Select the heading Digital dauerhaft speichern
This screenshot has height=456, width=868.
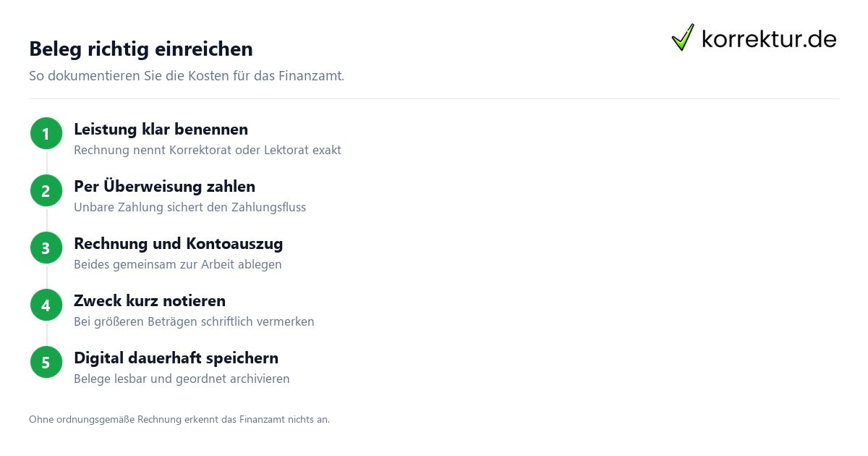pos(176,358)
